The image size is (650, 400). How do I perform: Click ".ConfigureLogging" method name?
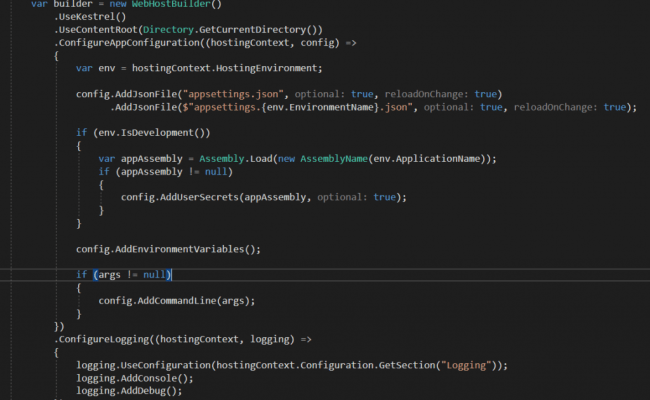click(104, 339)
